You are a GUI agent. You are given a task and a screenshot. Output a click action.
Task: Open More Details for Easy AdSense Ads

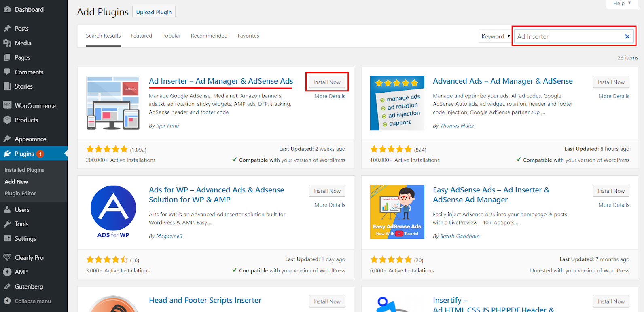[614, 205]
